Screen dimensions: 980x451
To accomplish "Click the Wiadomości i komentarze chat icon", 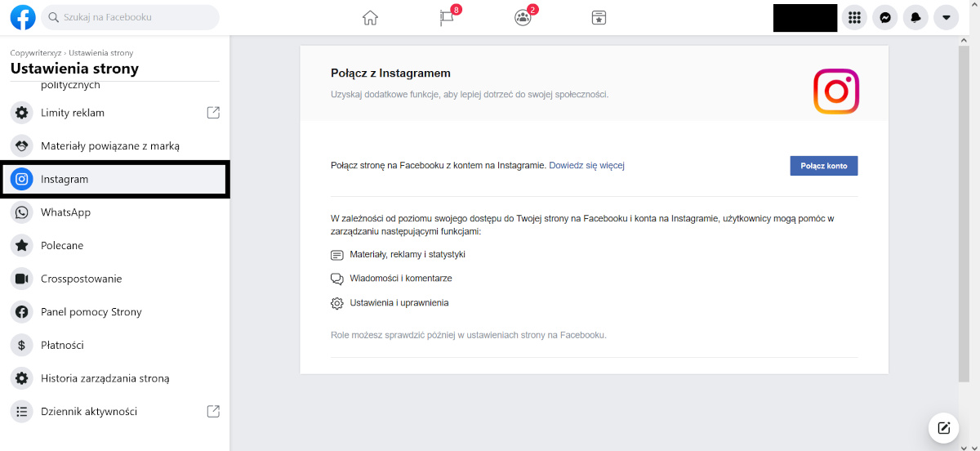I will point(336,279).
